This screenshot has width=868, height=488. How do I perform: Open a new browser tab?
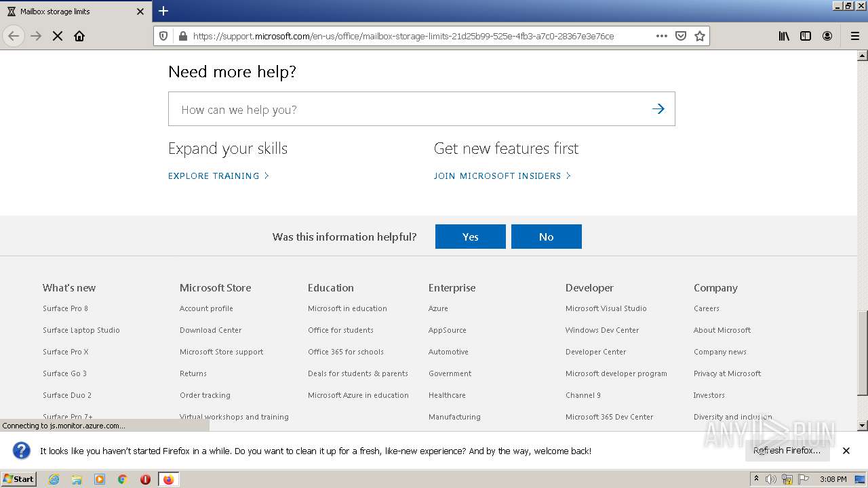point(163,11)
